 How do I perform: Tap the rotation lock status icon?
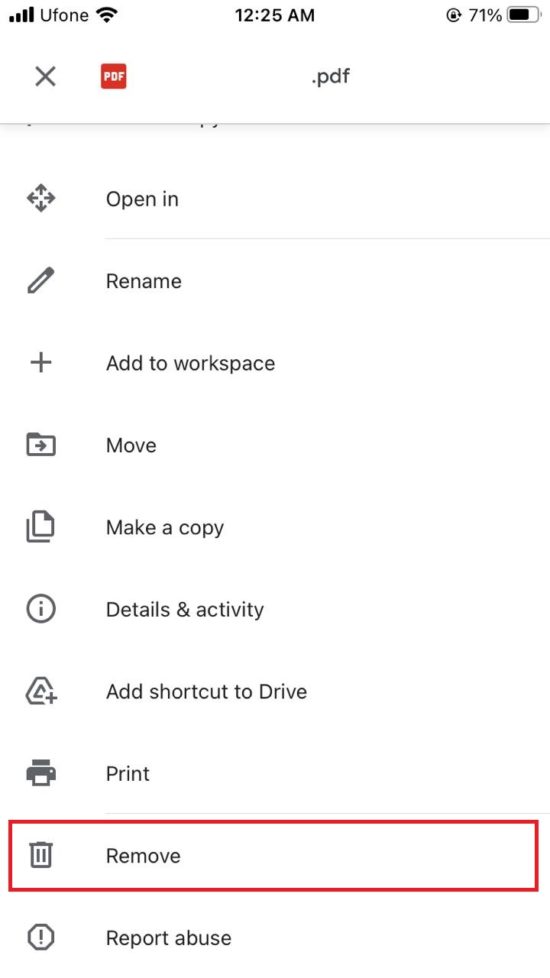point(454,16)
